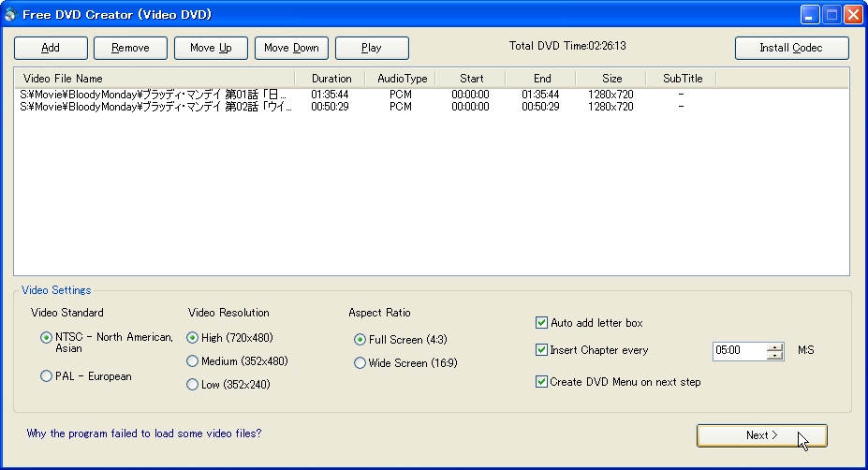Click the Add button

51,48
